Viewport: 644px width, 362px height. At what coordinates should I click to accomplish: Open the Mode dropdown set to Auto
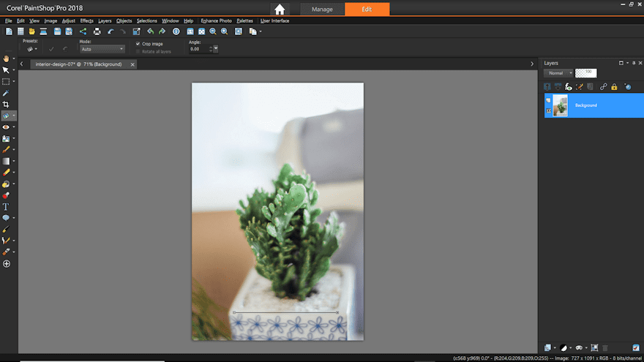click(102, 49)
